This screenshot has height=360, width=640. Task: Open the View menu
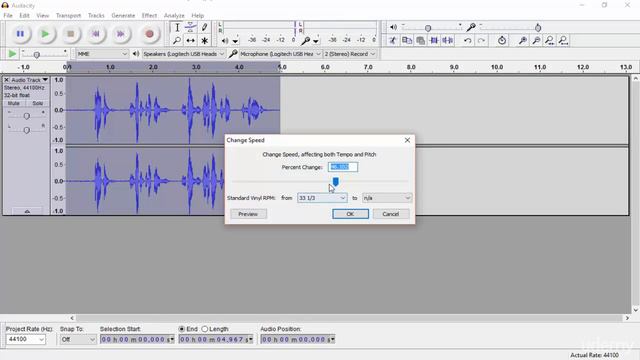[42, 16]
